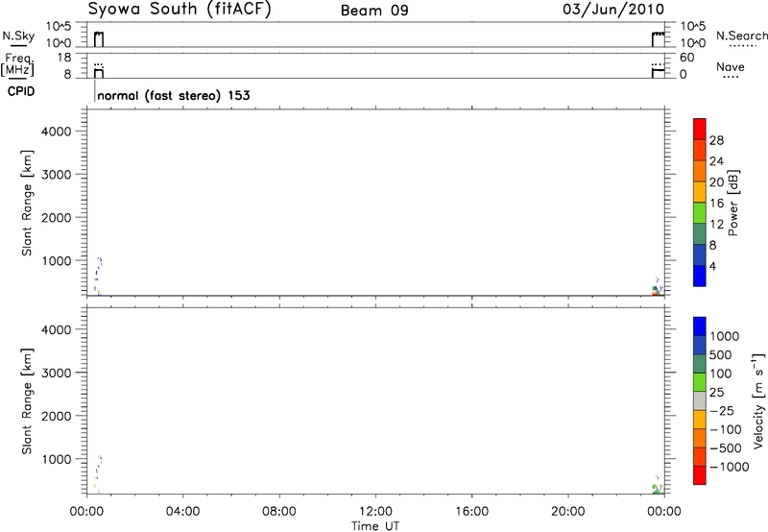Click Velocity colorbar value '1000'
Viewport: 768px width, 532px height.
725,336
